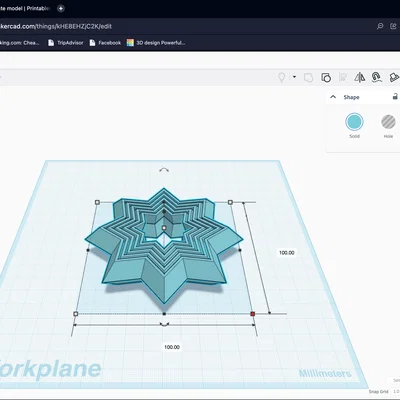The width and height of the screenshot is (400, 400).
Task: Click the rotation arrow above the star
Action: 164,170
